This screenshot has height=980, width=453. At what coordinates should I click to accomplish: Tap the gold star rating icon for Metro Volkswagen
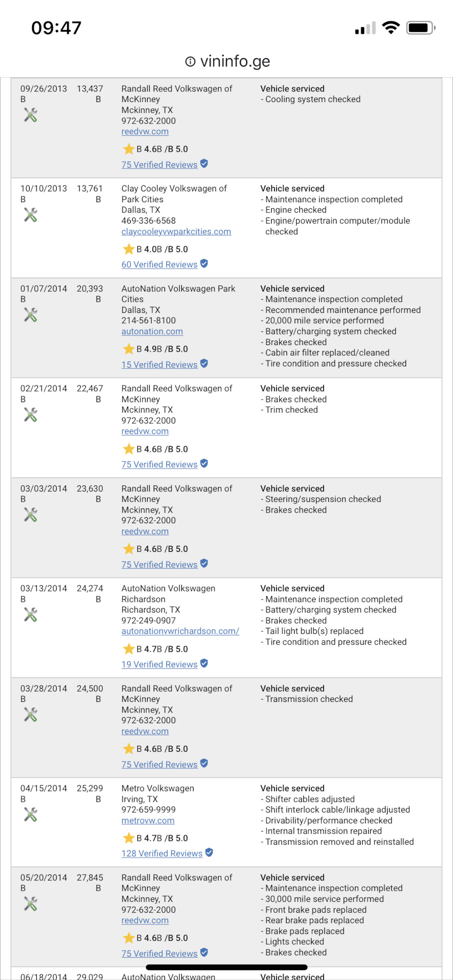click(x=129, y=838)
